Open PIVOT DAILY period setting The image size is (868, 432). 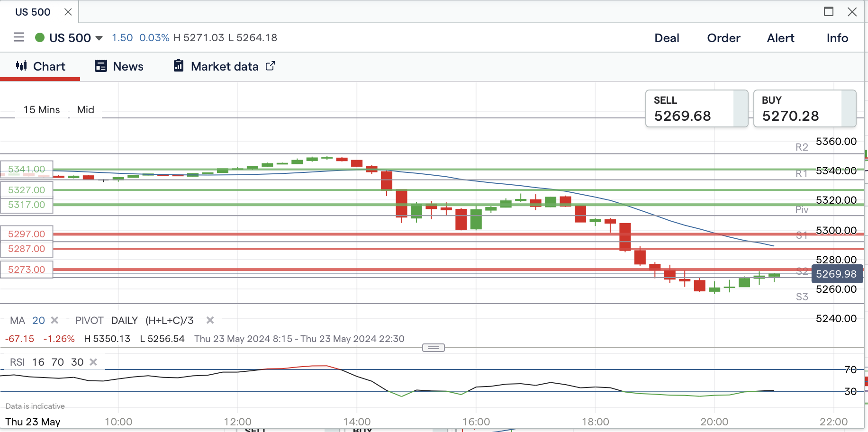(124, 321)
